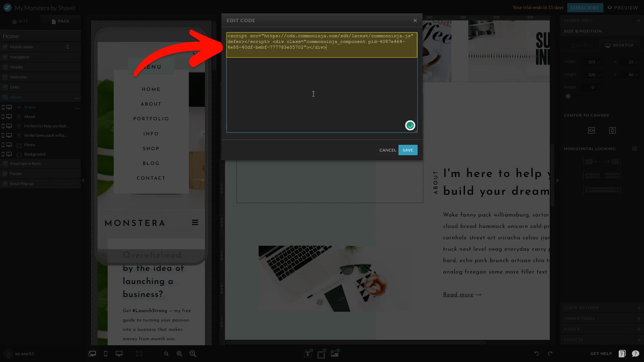Select the iframe layer
The height and width of the screenshot is (362, 644).
30,107
